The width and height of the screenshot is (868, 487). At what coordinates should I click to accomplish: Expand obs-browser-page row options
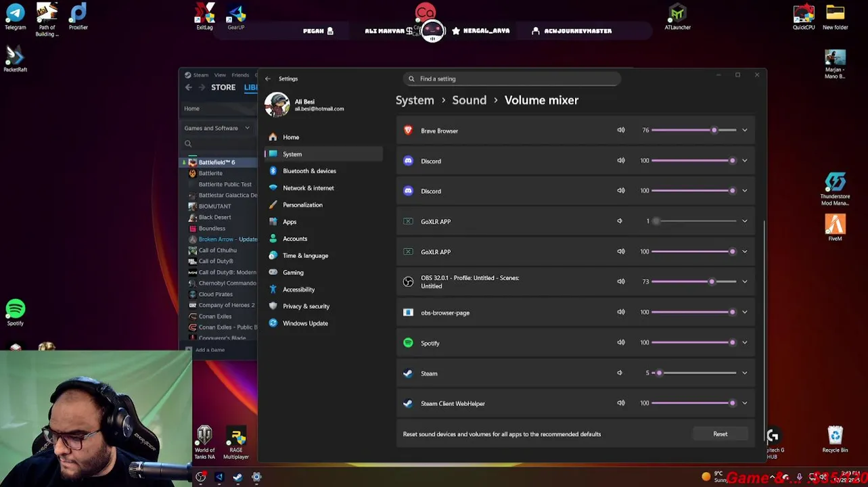click(x=744, y=312)
